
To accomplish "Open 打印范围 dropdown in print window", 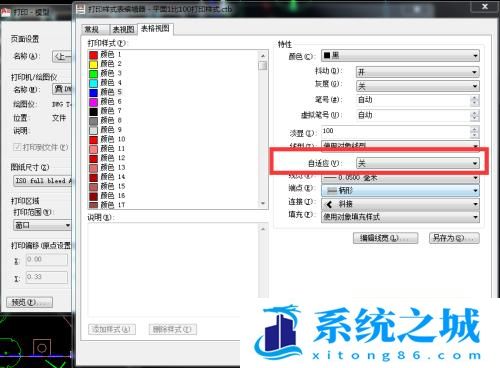I will [42, 225].
